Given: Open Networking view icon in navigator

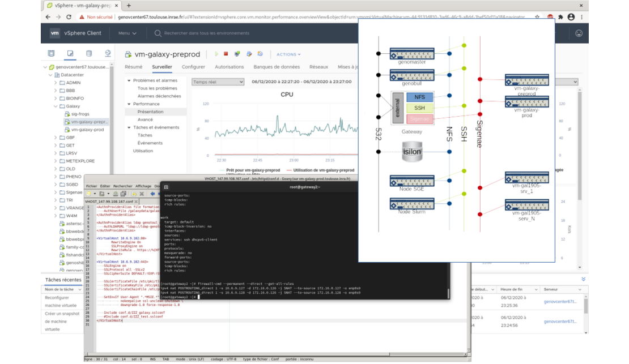Looking at the screenshot, I should pos(108,53).
